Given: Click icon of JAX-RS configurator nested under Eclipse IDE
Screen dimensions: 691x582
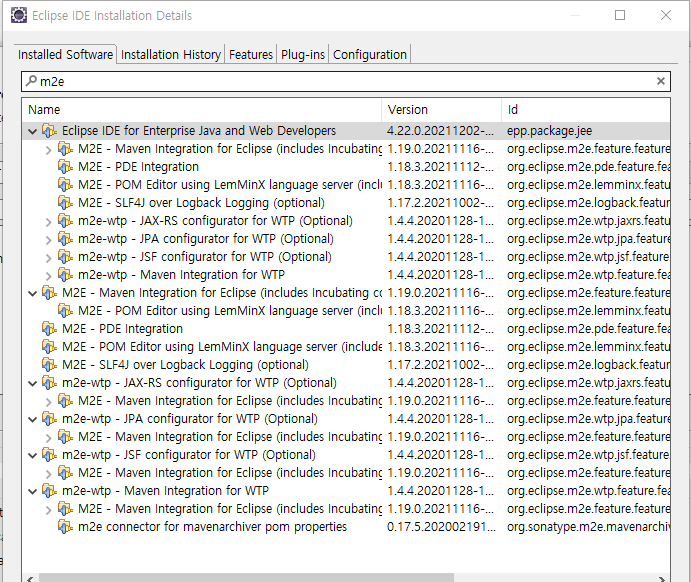Looking at the screenshot, I should point(65,221).
